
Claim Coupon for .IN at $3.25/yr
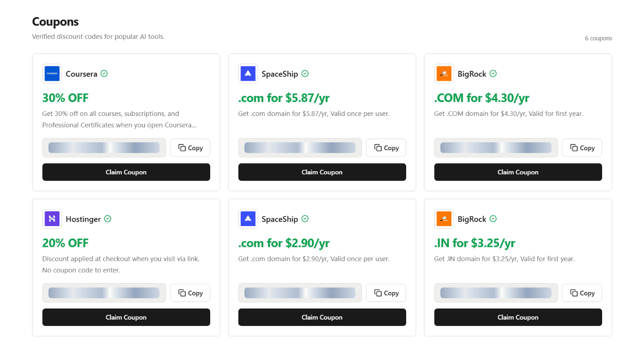(x=518, y=317)
